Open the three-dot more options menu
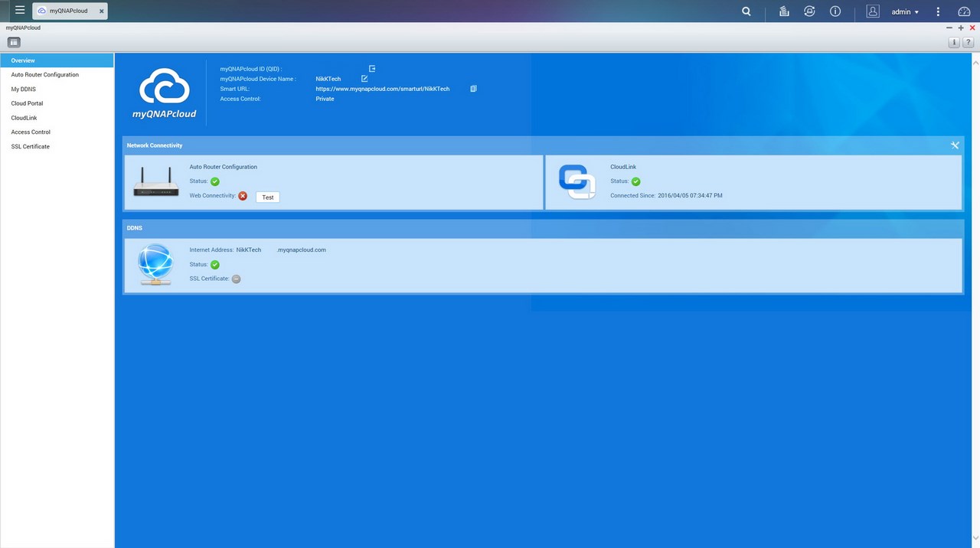Image resolution: width=980 pixels, height=548 pixels. (x=938, y=11)
